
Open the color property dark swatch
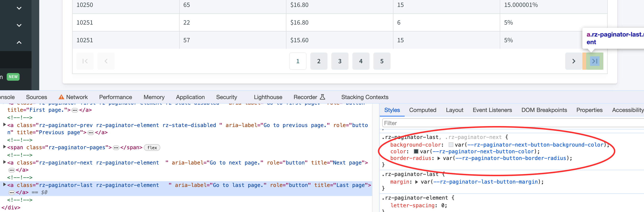pyautogui.click(x=416, y=152)
